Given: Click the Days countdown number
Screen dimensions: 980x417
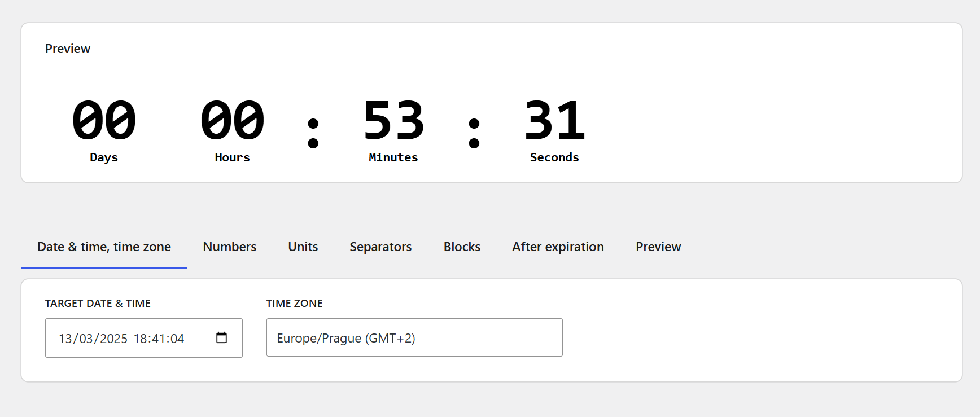Looking at the screenshot, I should pyautogui.click(x=104, y=120).
